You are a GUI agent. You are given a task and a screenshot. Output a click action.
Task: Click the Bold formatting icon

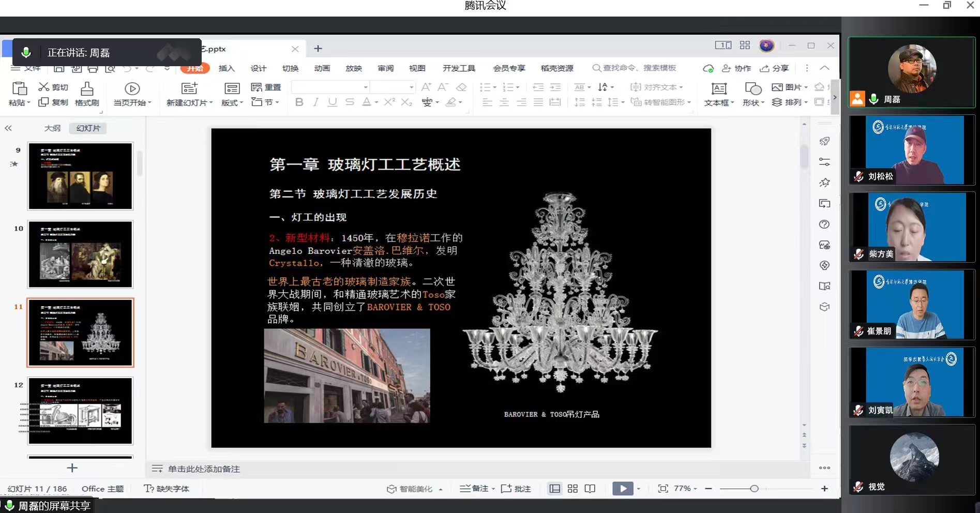pyautogui.click(x=299, y=102)
